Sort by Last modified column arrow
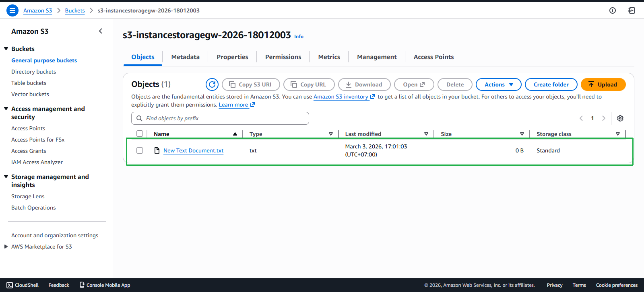 point(426,134)
